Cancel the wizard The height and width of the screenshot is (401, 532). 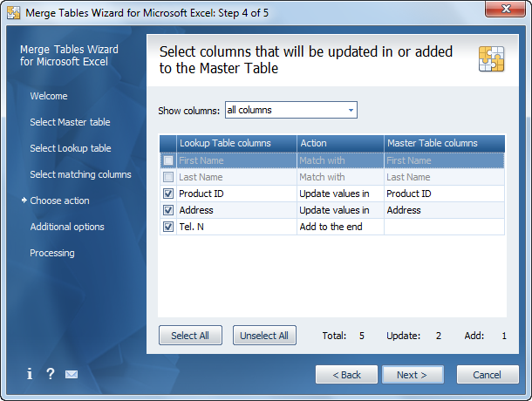click(488, 375)
